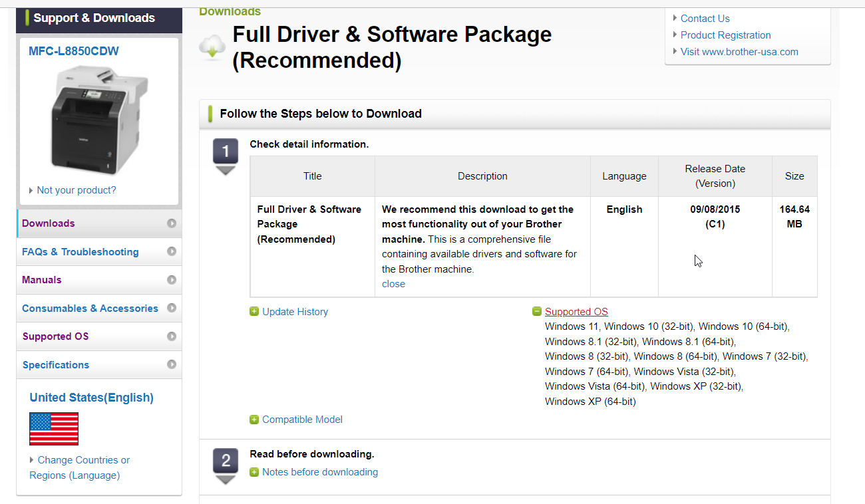Expand the Update History section
Image resolution: width=865 pixels, height=504 pixels.
click(295, 312)
